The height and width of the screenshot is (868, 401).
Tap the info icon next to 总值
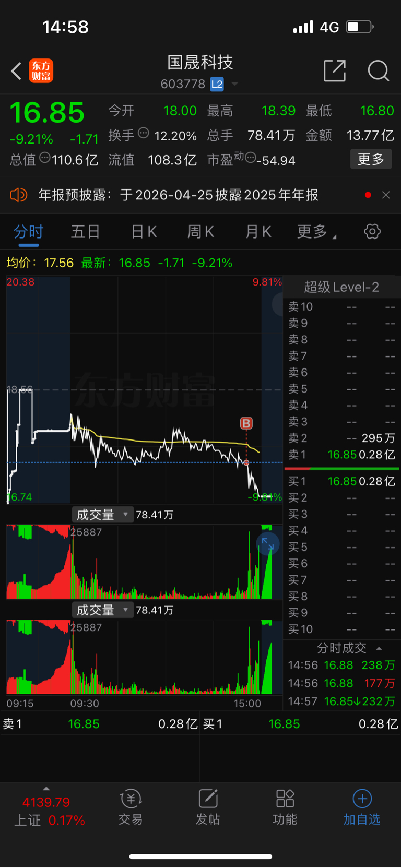coord(45,157)
